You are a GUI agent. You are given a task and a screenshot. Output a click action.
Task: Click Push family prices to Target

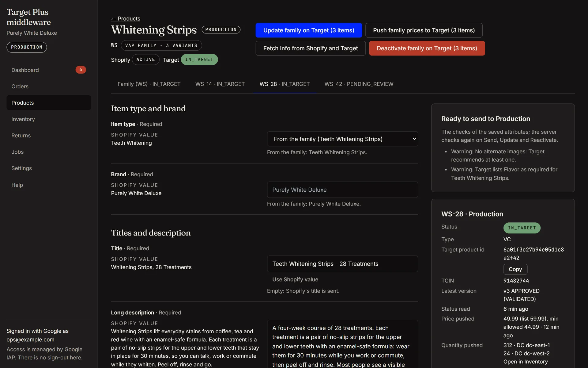[424, 30]
